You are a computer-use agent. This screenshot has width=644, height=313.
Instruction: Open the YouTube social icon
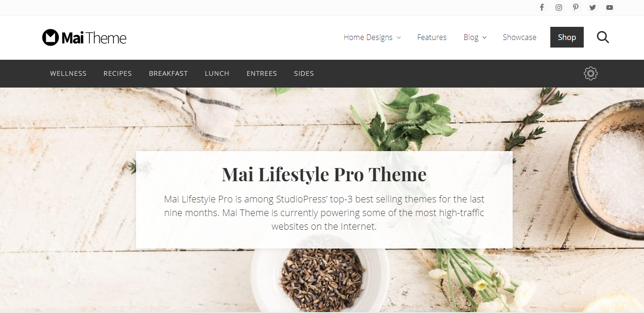tap(610, 8)
